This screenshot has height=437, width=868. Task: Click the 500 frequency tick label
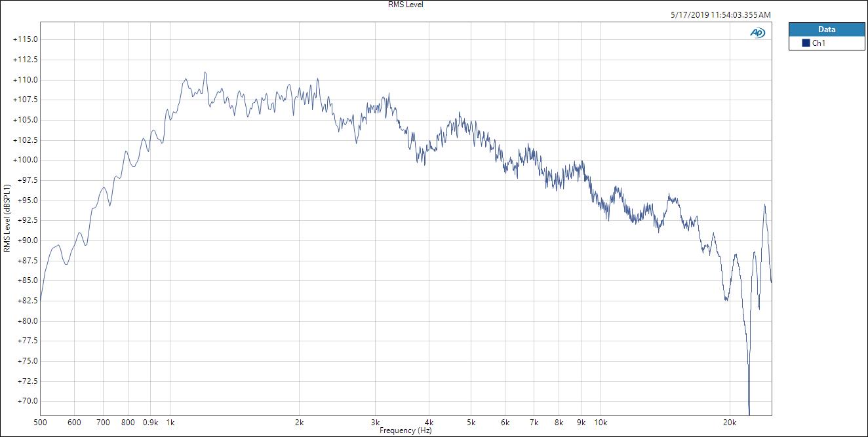[x=41, y=423]
